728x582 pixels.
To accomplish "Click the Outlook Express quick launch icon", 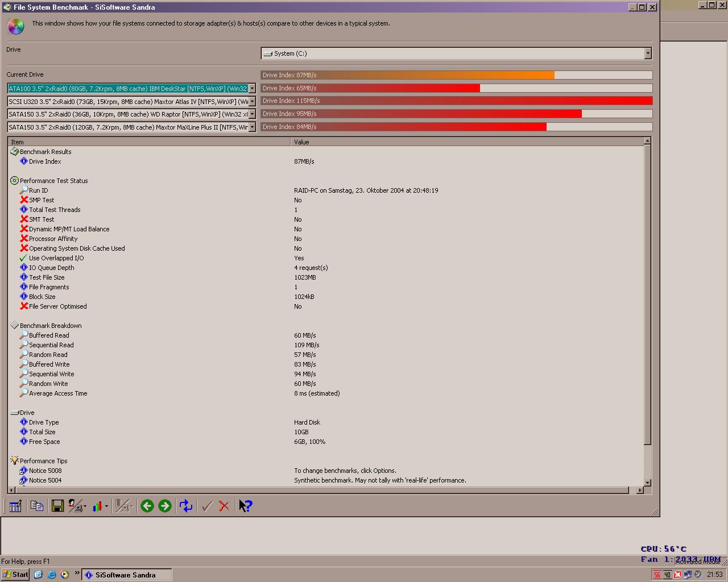I will (x=38, y=575).
